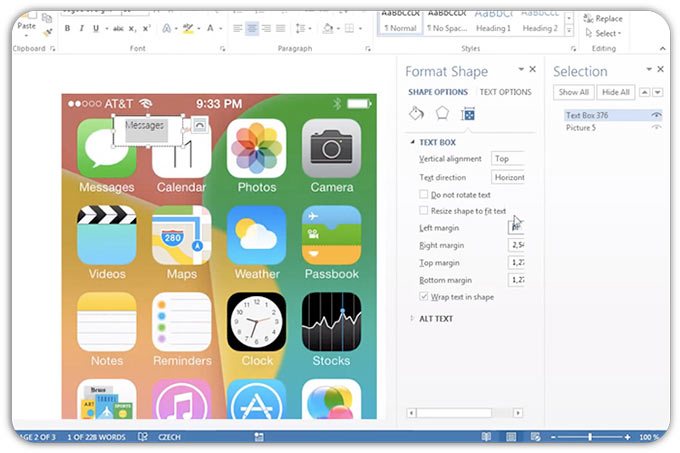Switch to Print Layout view
This screenshot has height=453, width=680.
click(511, 437)
